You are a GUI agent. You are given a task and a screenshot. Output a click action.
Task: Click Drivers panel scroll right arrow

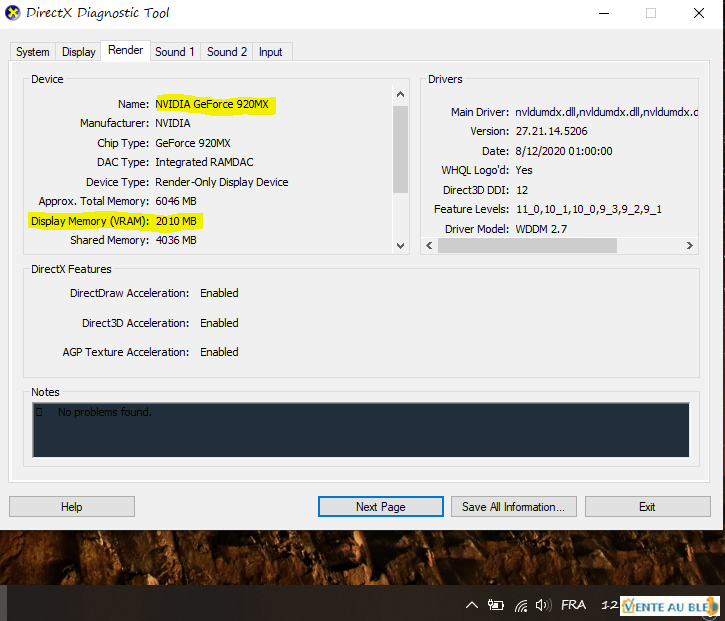click(x=689, y=246)
